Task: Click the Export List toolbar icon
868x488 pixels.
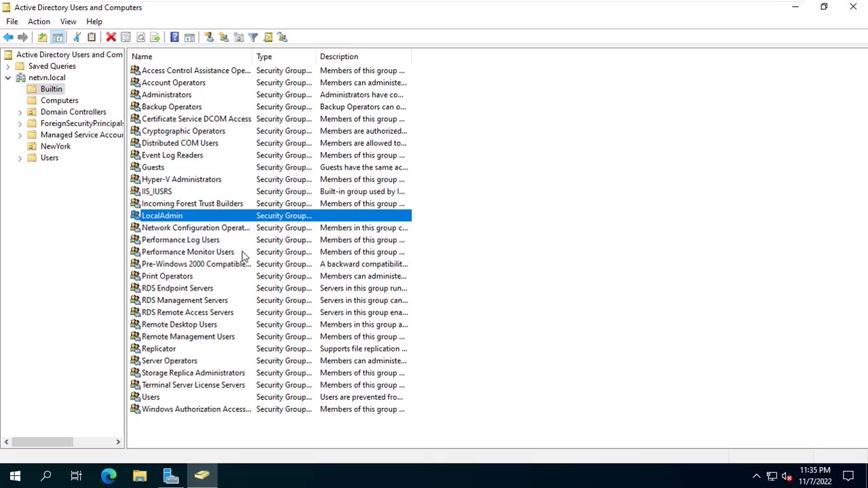Action: (x=155, y=37)
